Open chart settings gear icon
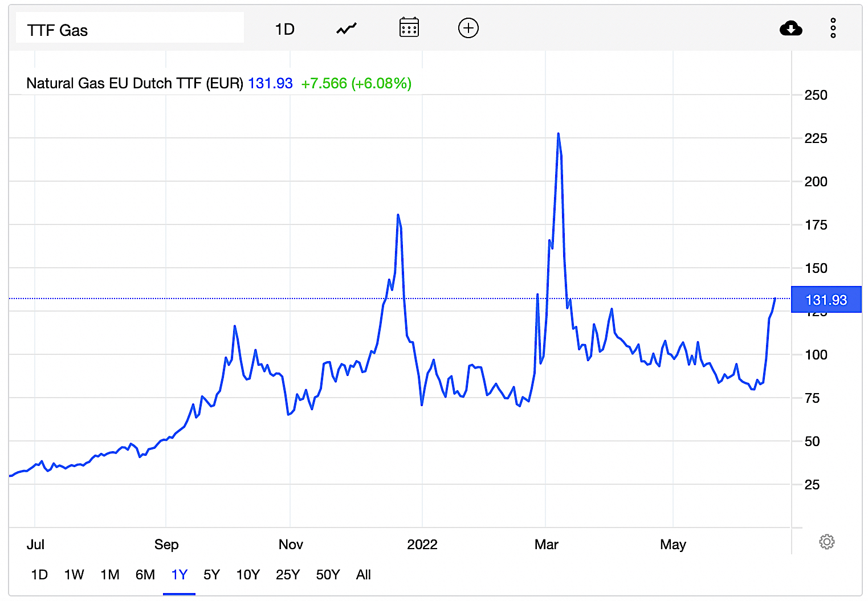This screenshot has height=601, width=868. coord(826,542)
